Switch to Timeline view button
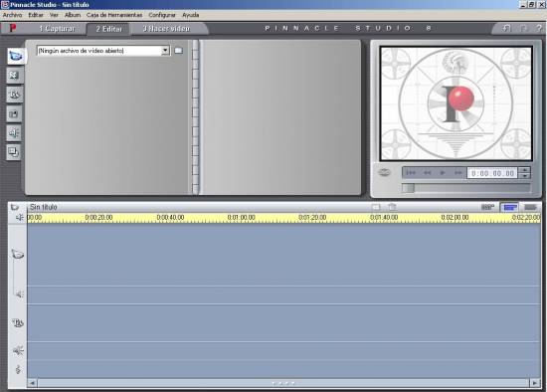The height and width of the screenshot is (392, 547). point(509,207)
